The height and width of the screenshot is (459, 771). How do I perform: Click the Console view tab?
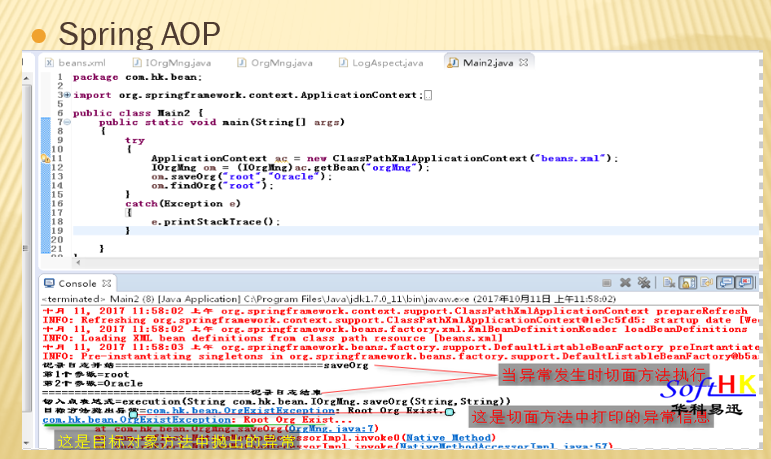click(x=77, y=283)
